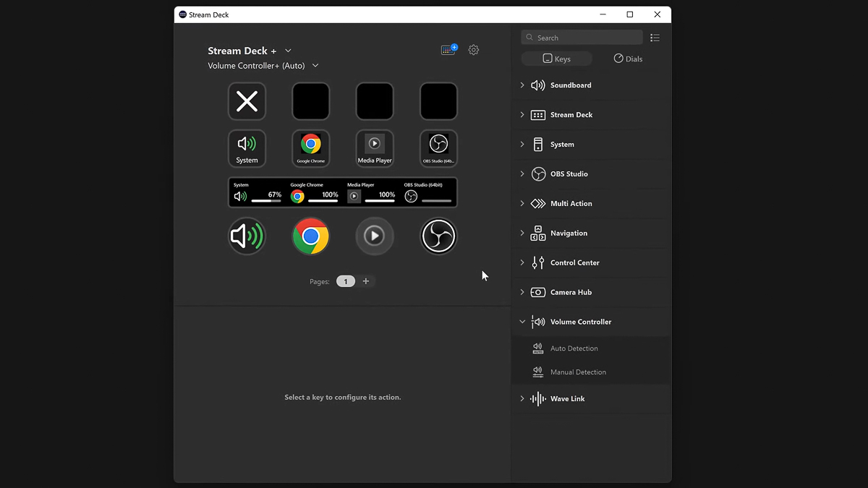Click the Navigation category icon
This screenshot has height=488, width=868.
[x=538, y=234]
